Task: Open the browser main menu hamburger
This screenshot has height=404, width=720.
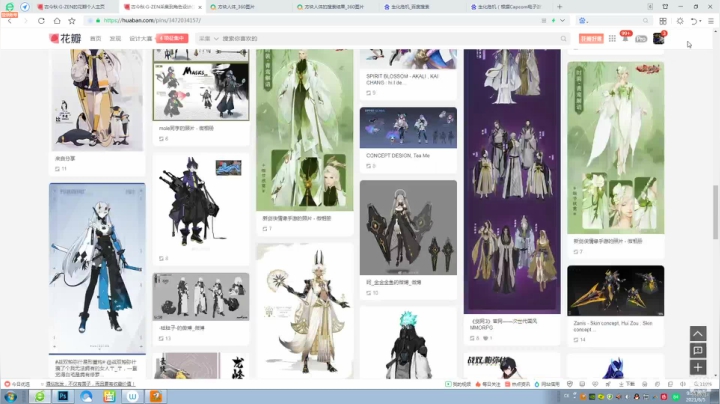Action: pos(711,21)
